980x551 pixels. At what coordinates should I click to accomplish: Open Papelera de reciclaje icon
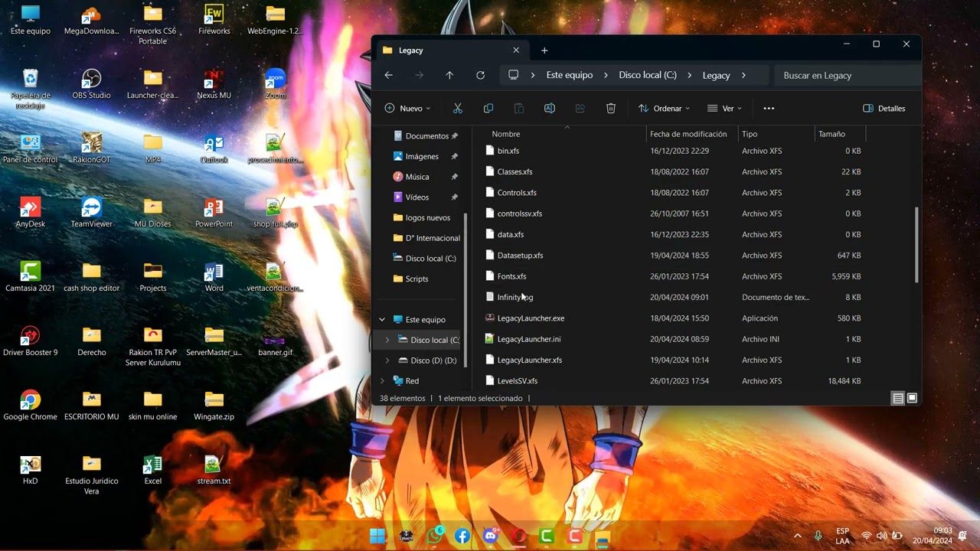[31, 88]
